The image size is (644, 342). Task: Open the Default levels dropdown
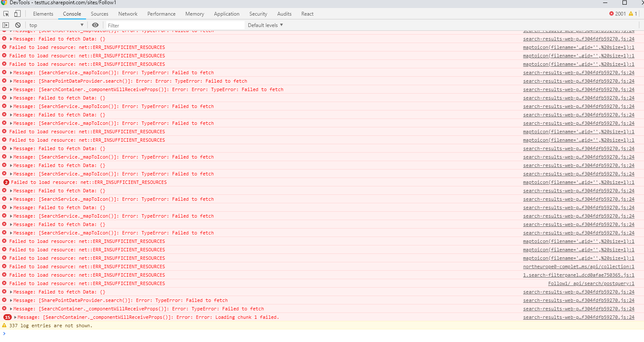coord(265,25)
